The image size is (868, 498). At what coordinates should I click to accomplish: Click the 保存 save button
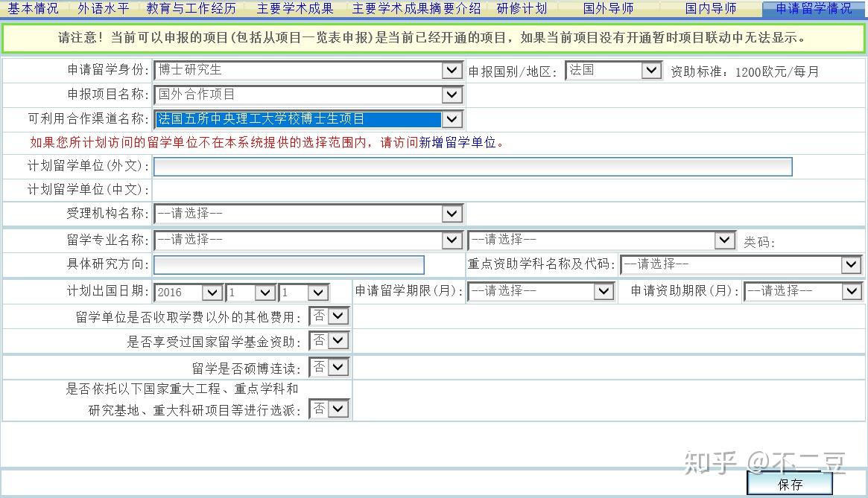(790, 483)
